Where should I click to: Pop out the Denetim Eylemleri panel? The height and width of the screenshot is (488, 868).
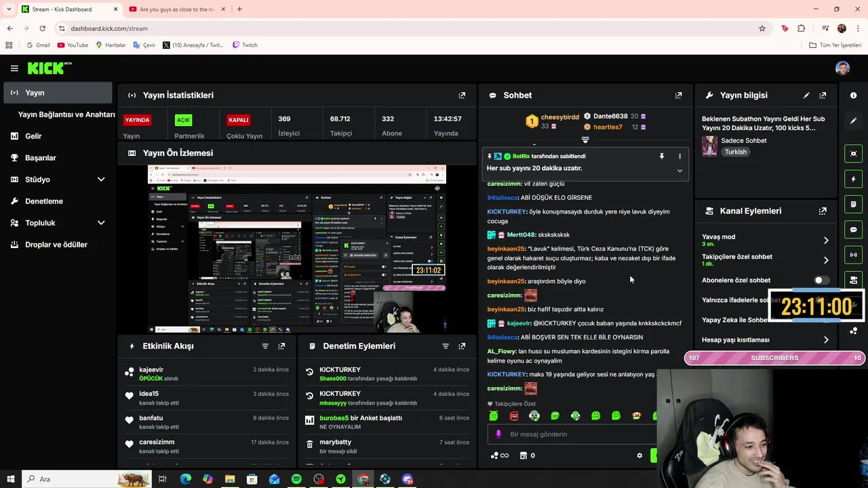pos(462,346)
